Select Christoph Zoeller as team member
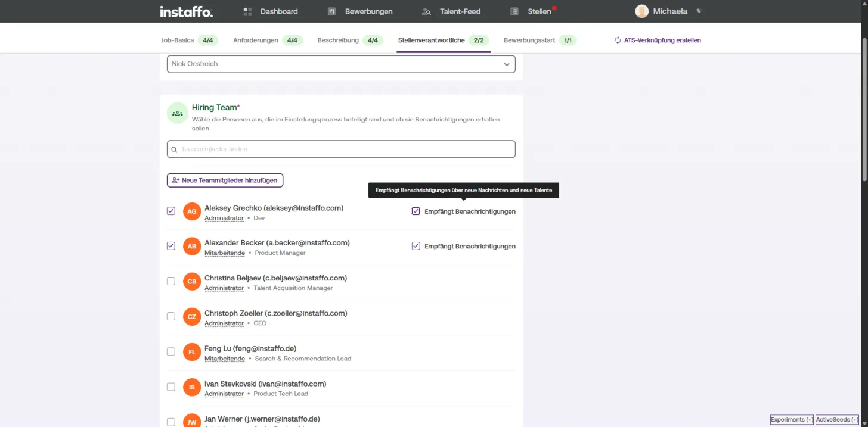This screenshot has width=868, height=427. click(x=171, y=316)
